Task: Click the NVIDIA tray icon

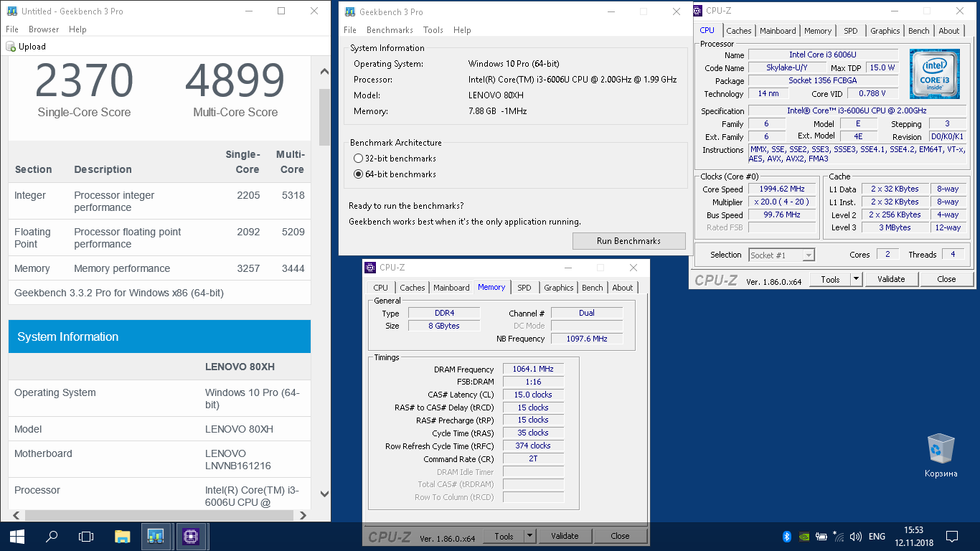Action: click(804, 536)
